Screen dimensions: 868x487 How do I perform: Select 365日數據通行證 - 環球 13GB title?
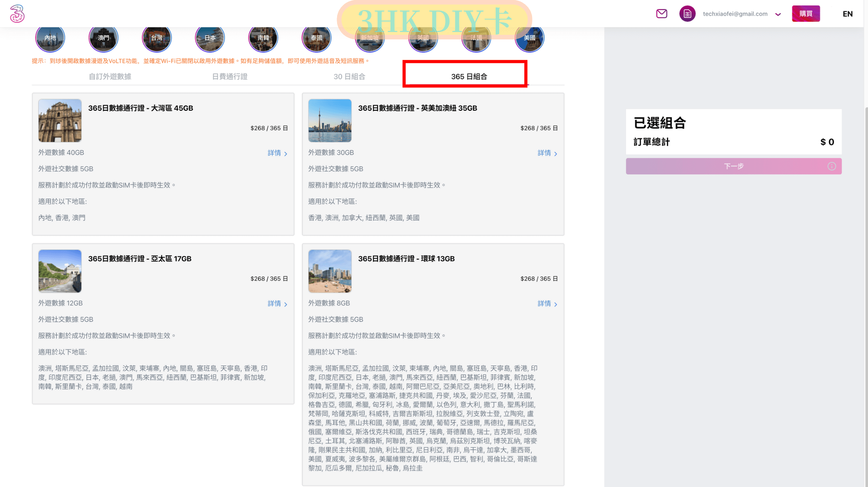point(406,259)
